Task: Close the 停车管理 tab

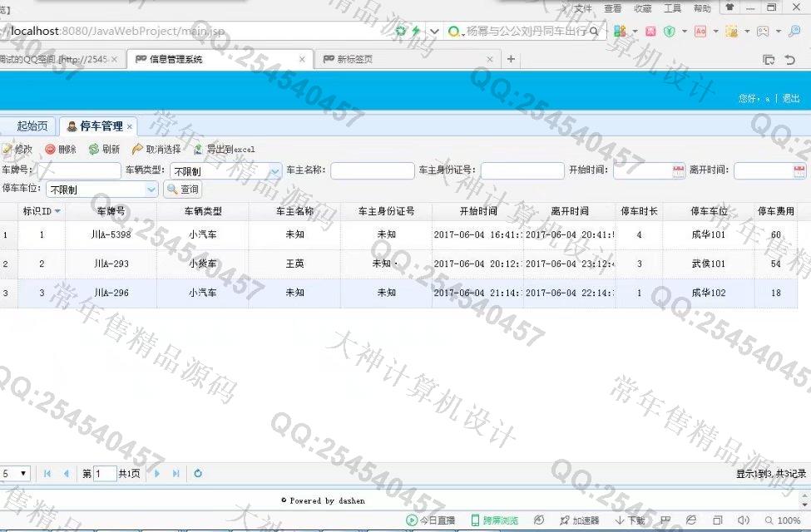Action: tap(130, 126)
